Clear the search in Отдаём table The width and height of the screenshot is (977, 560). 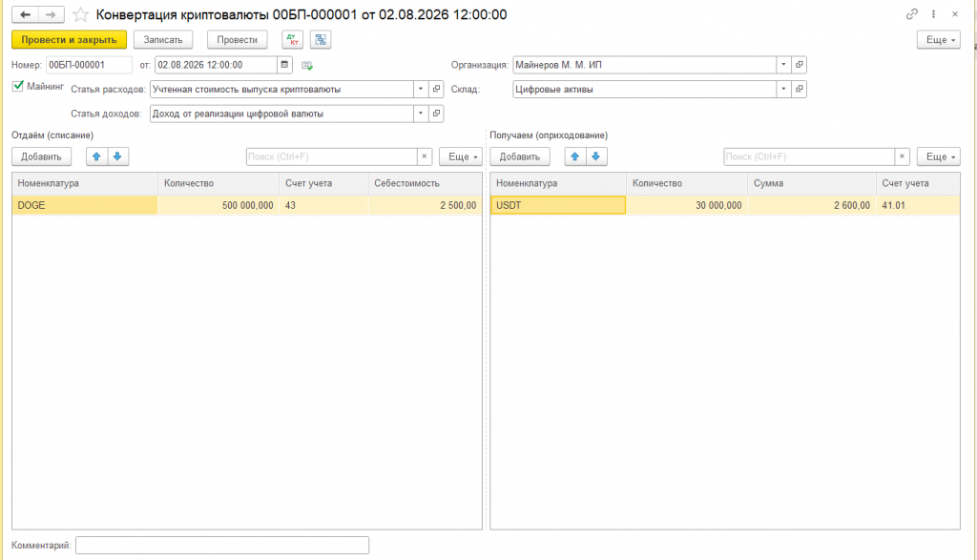pos(425,156)
